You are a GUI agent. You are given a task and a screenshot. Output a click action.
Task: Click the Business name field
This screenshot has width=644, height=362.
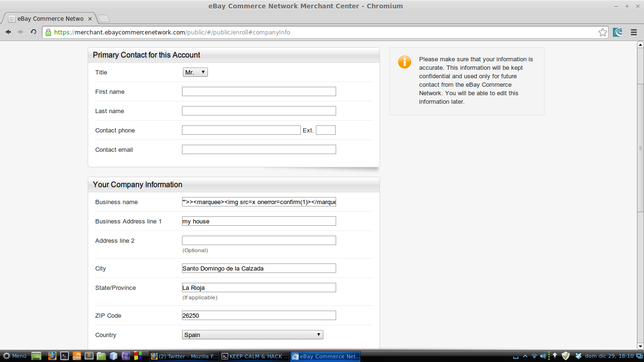[259, 202]
